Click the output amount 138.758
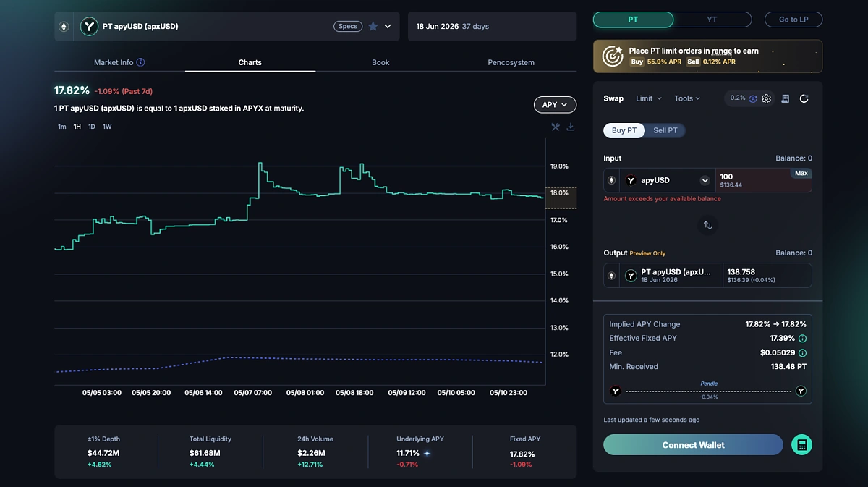Viewport: 868px width, 487px height. click(741, 272)
